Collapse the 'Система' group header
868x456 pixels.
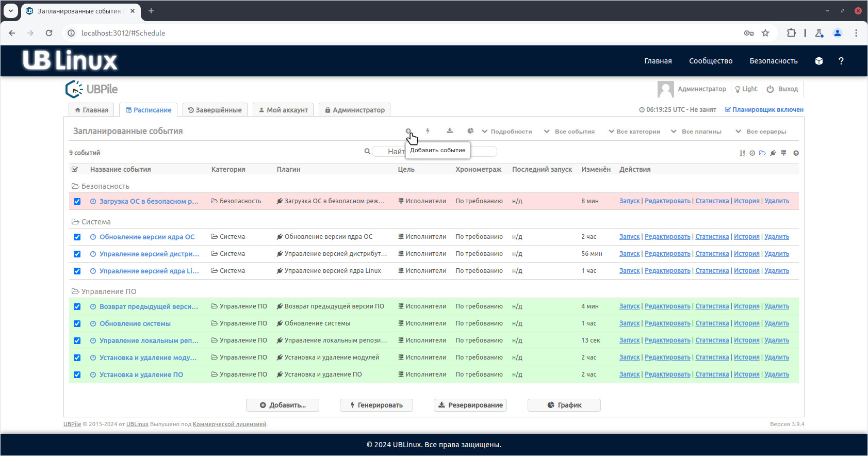tap(91, 222)
